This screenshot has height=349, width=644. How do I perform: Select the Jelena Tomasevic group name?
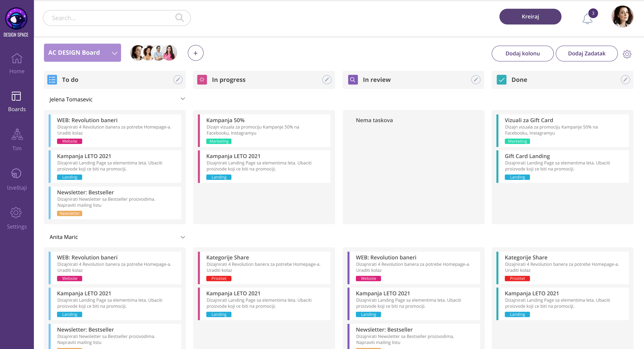(71, 100)
